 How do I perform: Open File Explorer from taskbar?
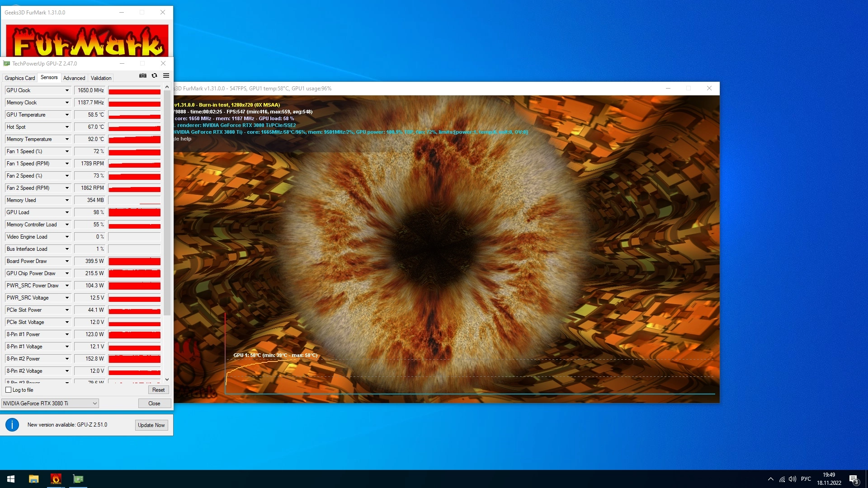[33, 479]
